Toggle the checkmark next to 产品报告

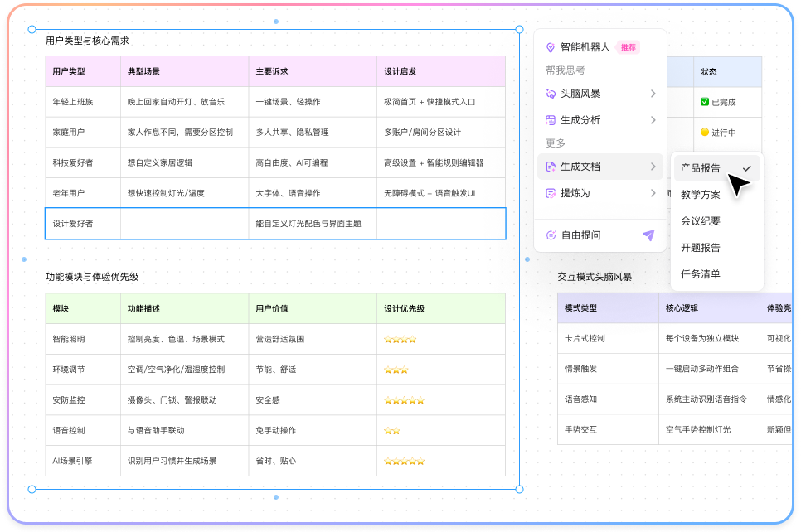coord(747,167)
